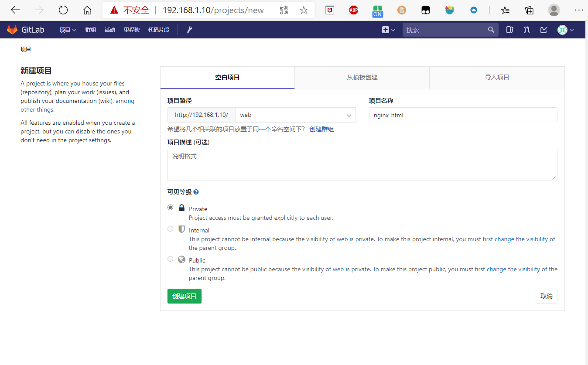Viewport: 588px width, 365px height.
Task: Click the 取消 button
Action: tap(547, 296)
